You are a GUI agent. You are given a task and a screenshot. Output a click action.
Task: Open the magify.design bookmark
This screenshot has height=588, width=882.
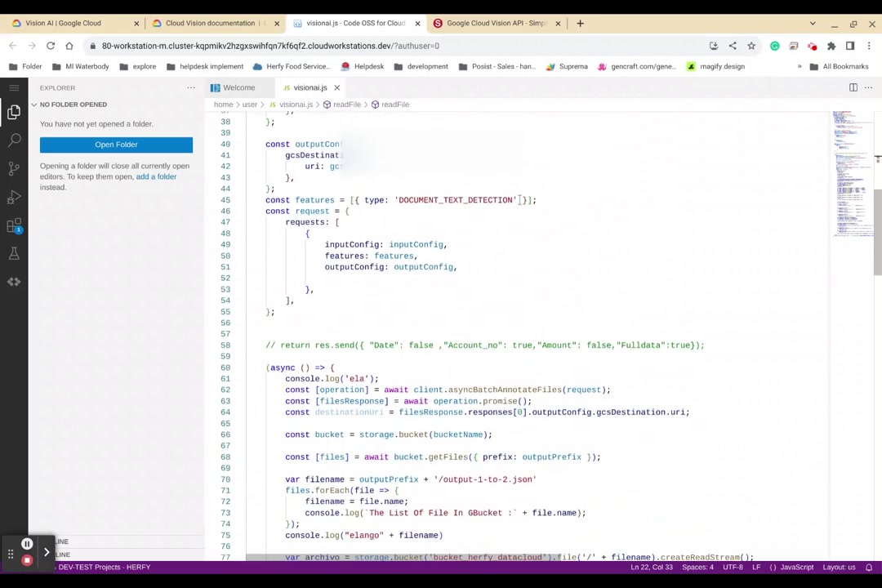pos(715,66)
